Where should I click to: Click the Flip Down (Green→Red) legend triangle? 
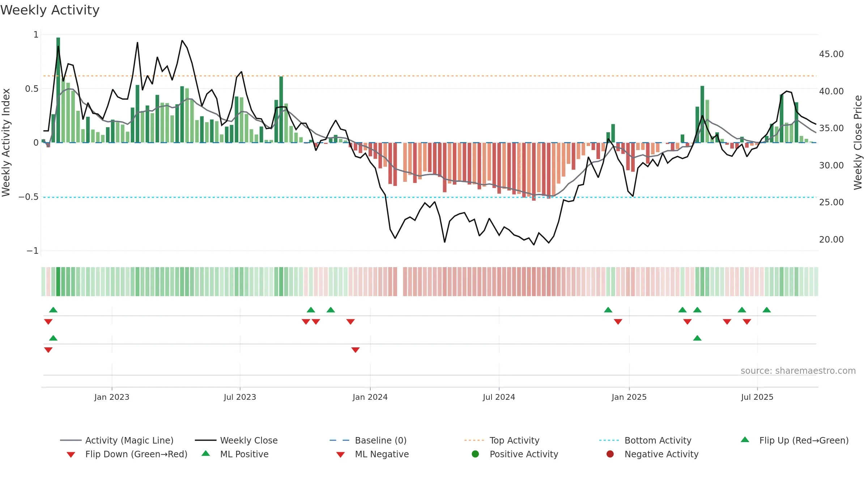pos(71,454)
